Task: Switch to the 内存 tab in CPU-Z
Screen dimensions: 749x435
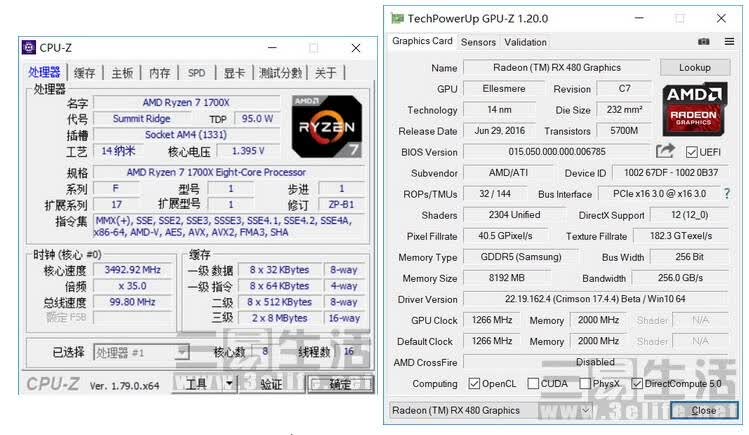Action: tap(160, 73)
